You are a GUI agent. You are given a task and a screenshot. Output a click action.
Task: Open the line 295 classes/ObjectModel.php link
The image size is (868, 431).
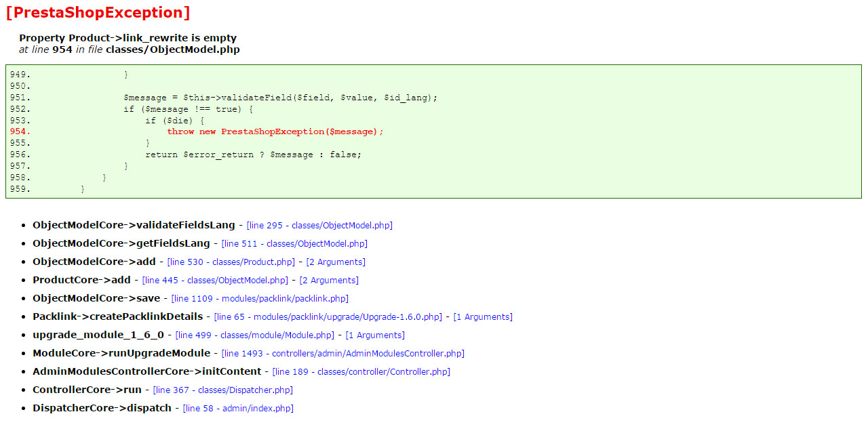[319, 225]
